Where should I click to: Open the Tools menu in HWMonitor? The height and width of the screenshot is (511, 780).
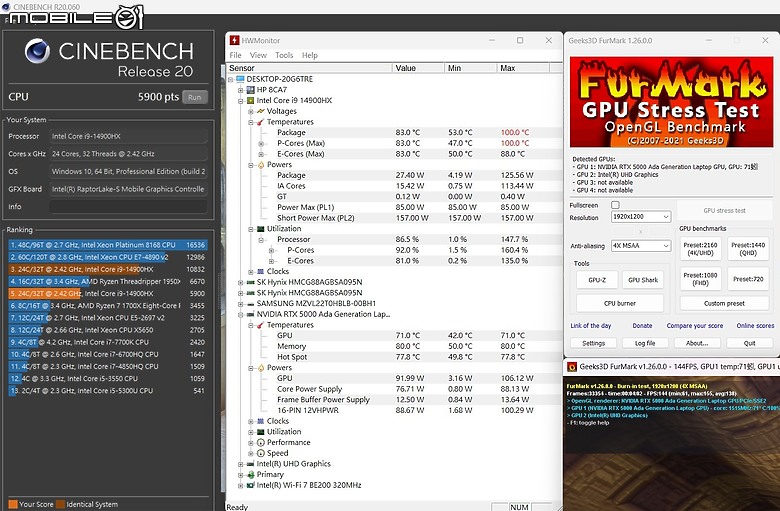284,55
